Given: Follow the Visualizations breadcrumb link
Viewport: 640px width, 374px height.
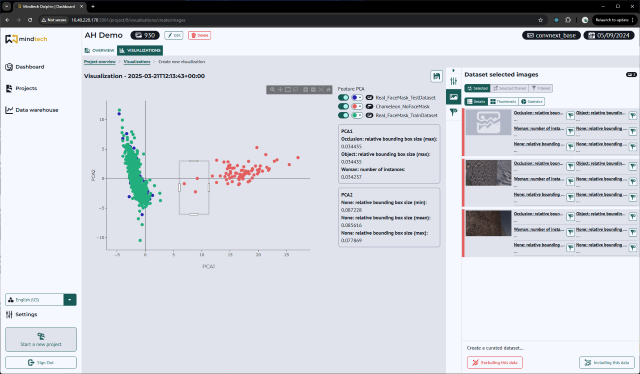Looking at the screenshot, I should (137, 62).
